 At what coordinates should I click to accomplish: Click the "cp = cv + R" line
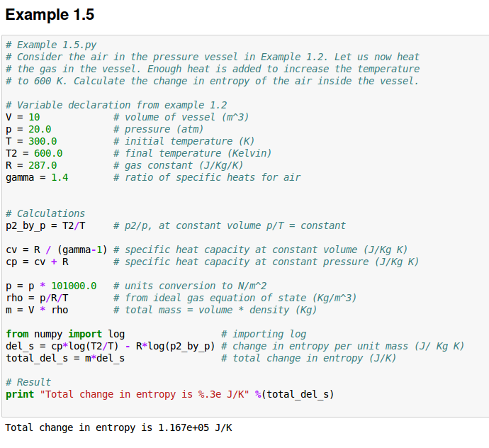click(x=37, y=262)
